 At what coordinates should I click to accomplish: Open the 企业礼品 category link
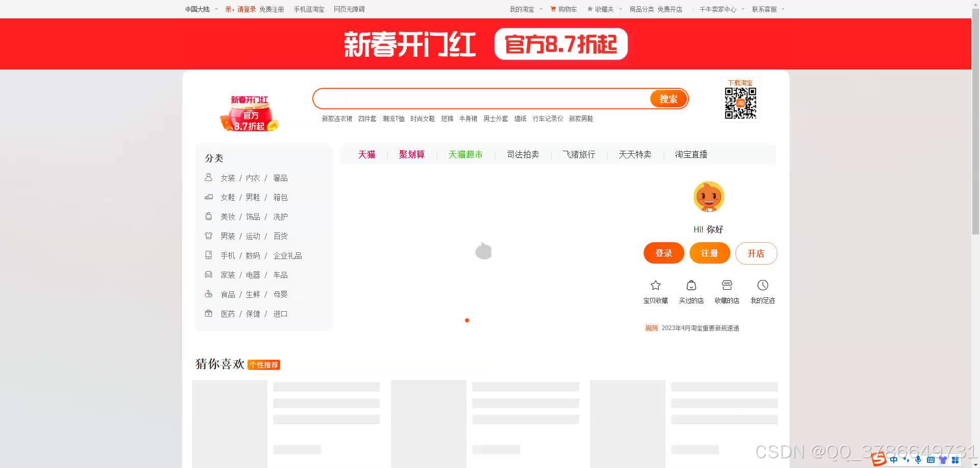pyautogui.click(x=287, y=255)
